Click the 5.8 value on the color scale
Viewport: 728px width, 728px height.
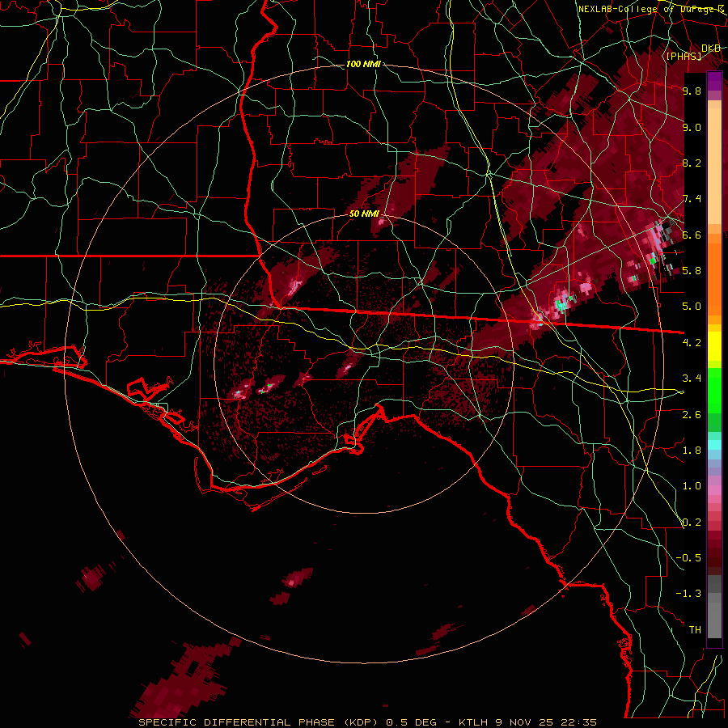tap(692, 271)
